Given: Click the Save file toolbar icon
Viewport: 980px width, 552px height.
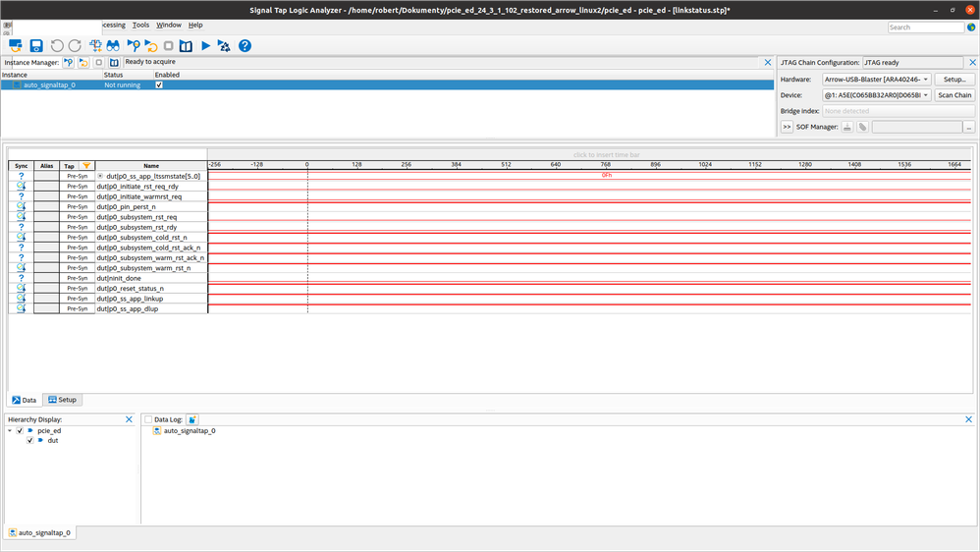Looking at the screenshot, I should 36,45.
